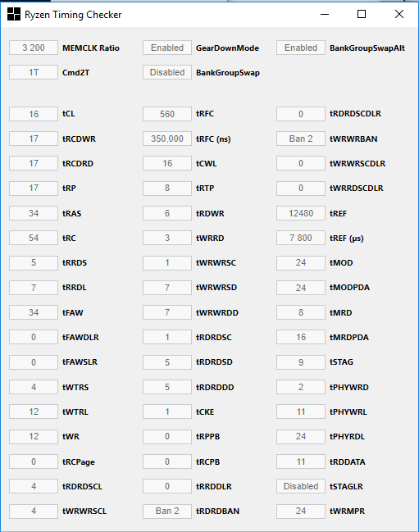
Task: Select the tREF value box showing 12480
Action: tap(301, 213)
